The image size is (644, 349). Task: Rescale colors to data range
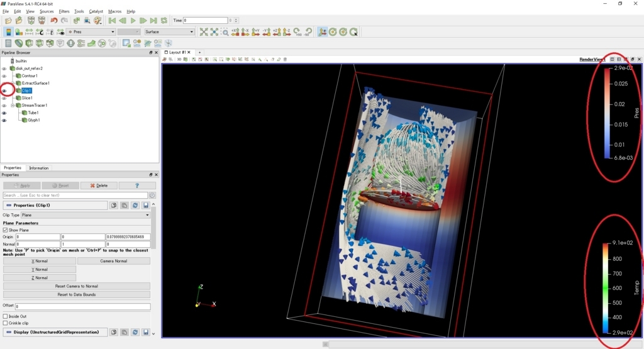[x=29, y=32]
